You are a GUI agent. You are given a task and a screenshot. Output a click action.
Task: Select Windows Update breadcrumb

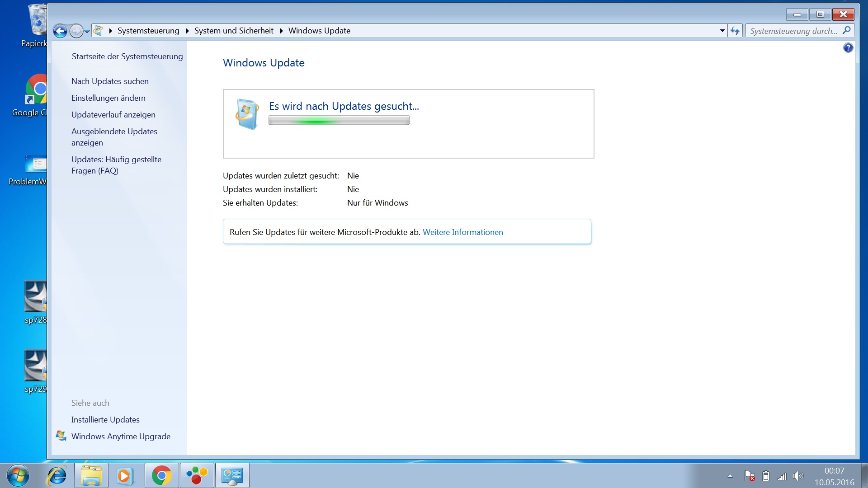click(319, 31)
